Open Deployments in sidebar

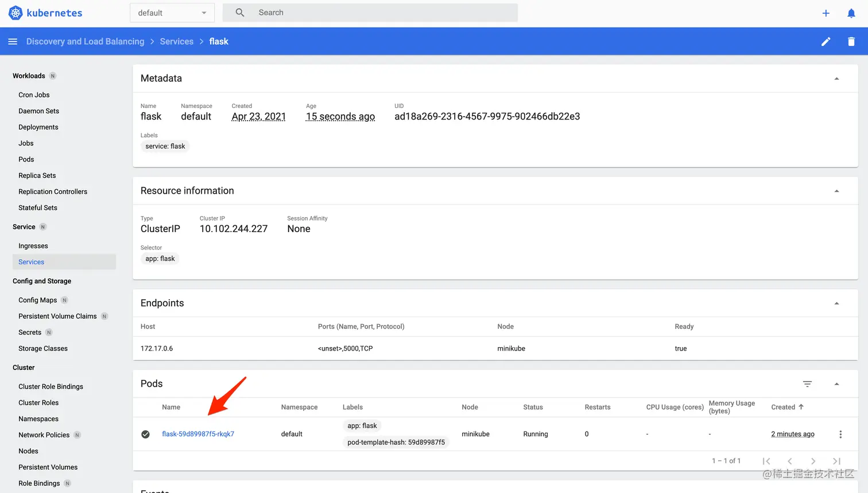38,127
